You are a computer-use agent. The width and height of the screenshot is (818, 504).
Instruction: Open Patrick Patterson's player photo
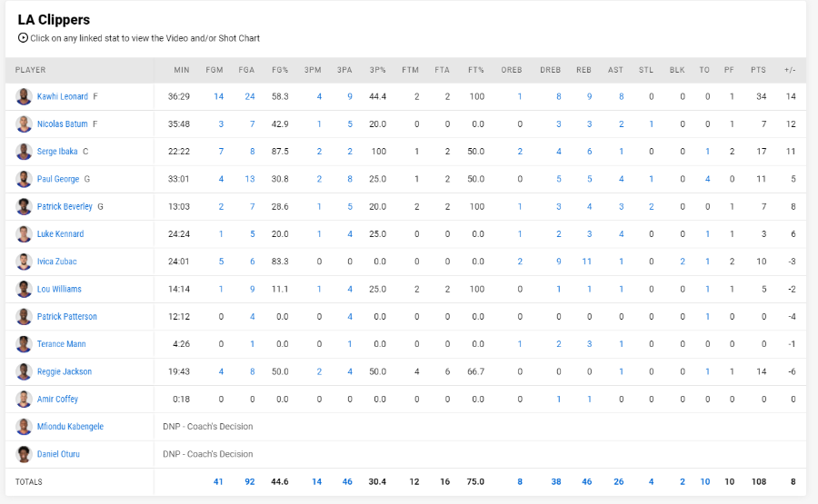point(24,316)
